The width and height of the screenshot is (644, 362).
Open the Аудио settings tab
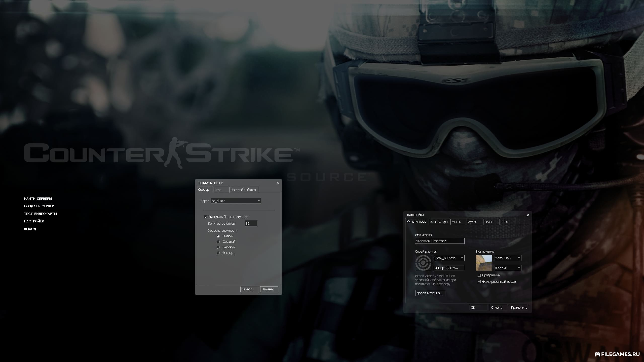point(475,222)
